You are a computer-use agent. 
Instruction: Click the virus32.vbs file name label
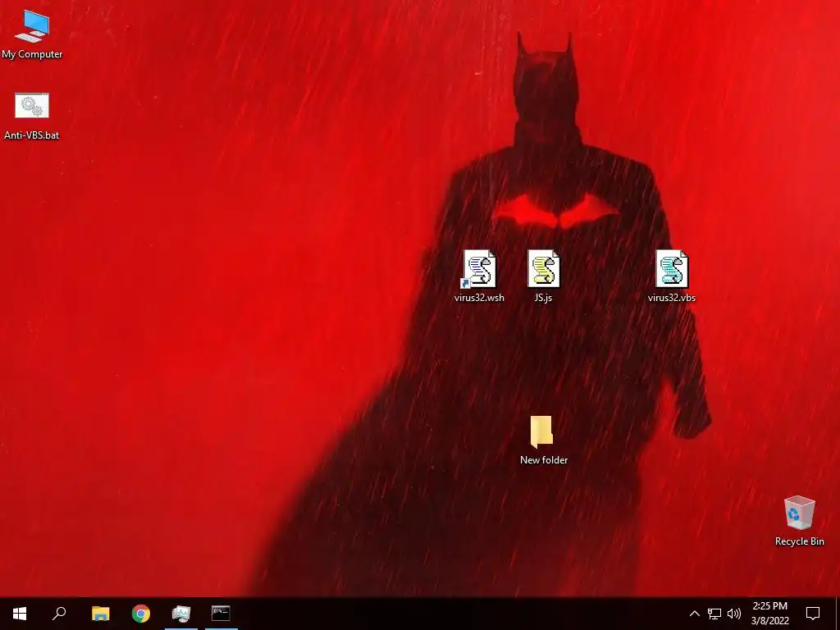672,297
